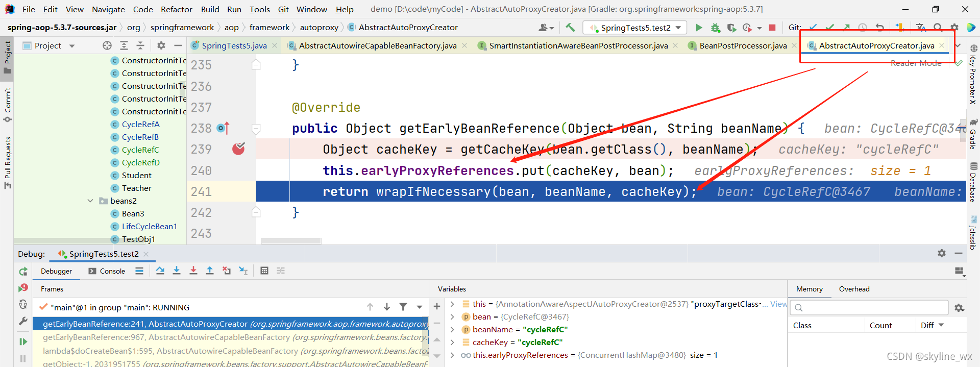The height and width of the screenshot is (367, 980).
Task: Open the Refactor menu
Action: [x=177, y=9]
